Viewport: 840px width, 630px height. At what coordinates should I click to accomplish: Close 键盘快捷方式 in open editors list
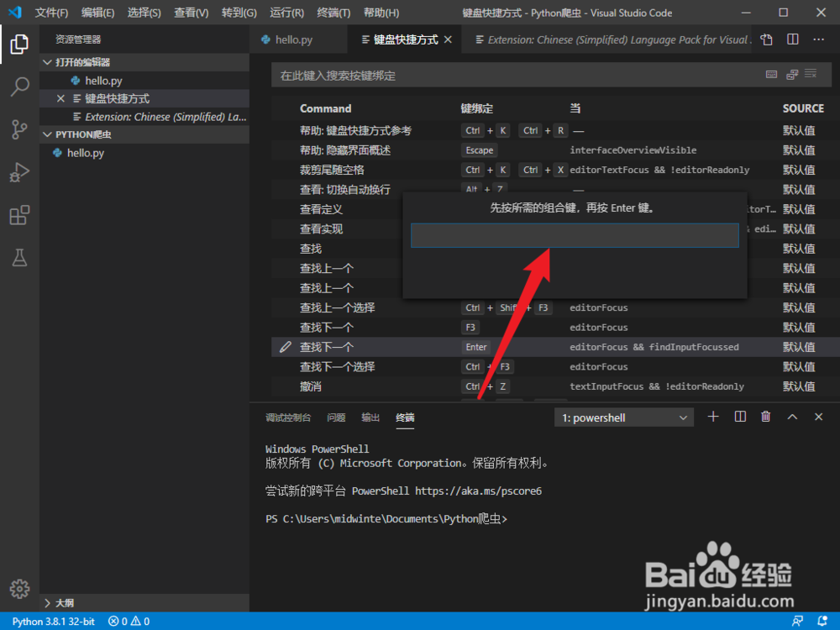tap(60, 98)
